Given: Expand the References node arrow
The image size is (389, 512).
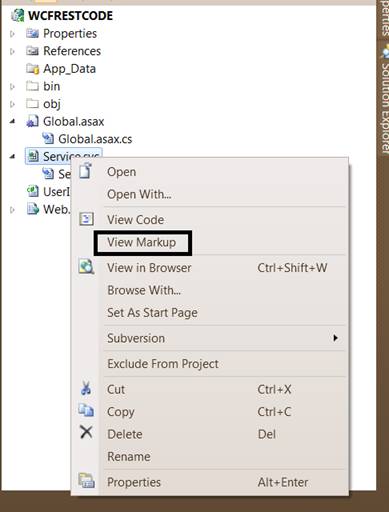Looking at the screenshot, I should point(12,51).
